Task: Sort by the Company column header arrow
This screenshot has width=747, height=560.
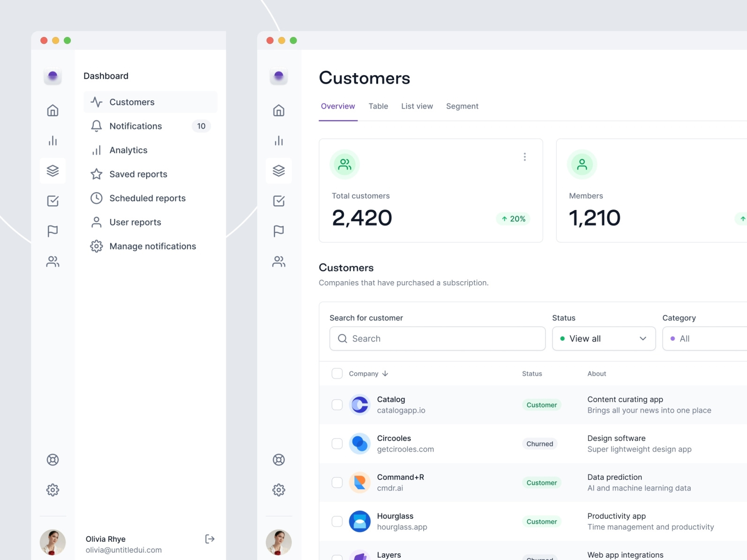Action: (385, 373)
